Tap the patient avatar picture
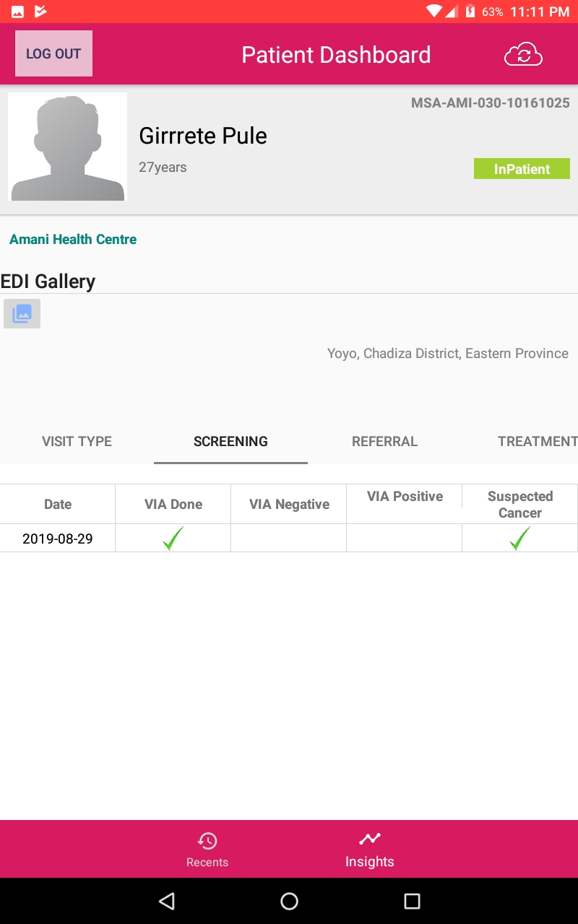This screenshot has width=578, height=924. pyautogui.click(x=67, y=147)
